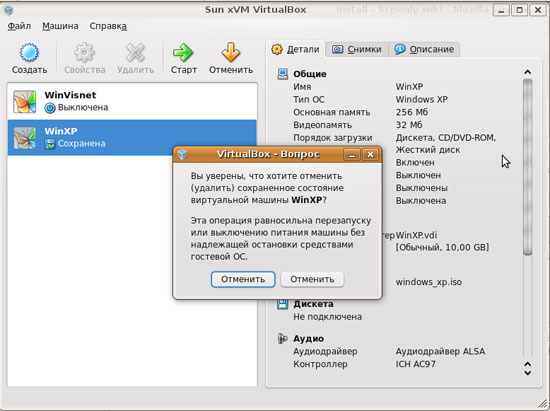This screenshot has height=411, width=550.
Task: Confirm with the focused left Отменить button
Action: 243,279
